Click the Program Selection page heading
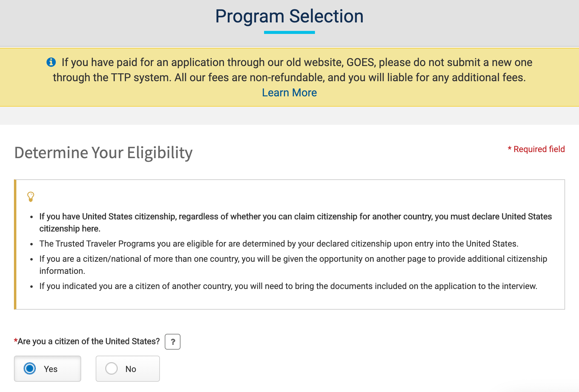579x392 pixels. [x=289, y=16]
